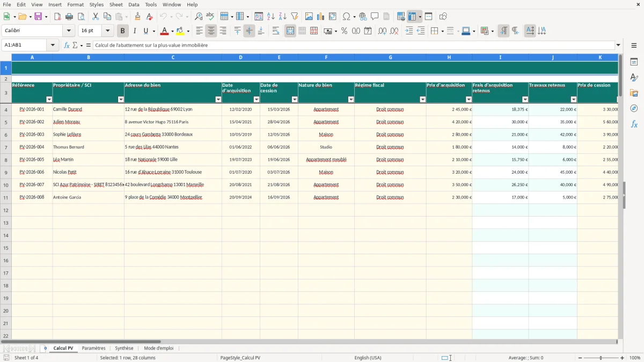
Task: Select the cell with Camille Durand
Action: (x=89, y=109)
